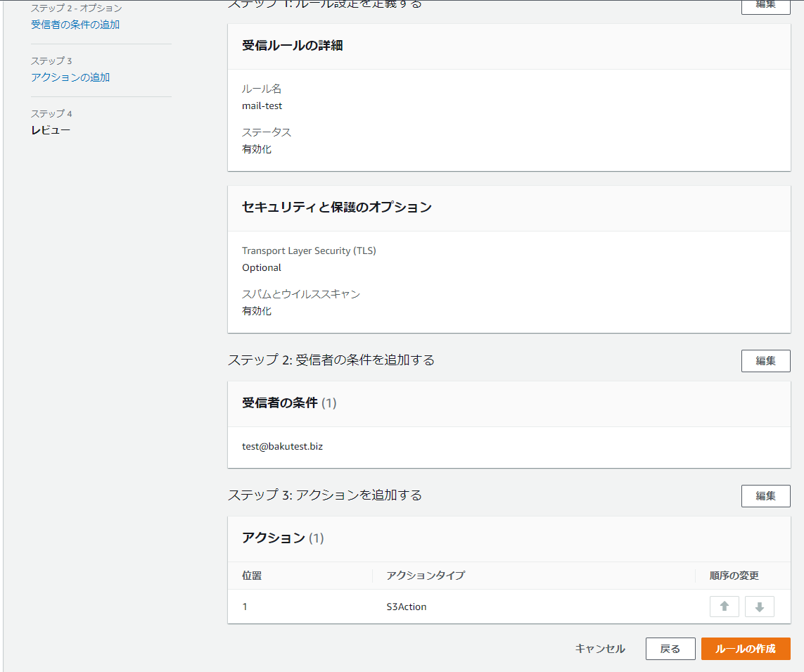Screen dimensions: 804x672
Task: Click ステップ 3: アクションを追加する heading
Action: tap(325, 495)
